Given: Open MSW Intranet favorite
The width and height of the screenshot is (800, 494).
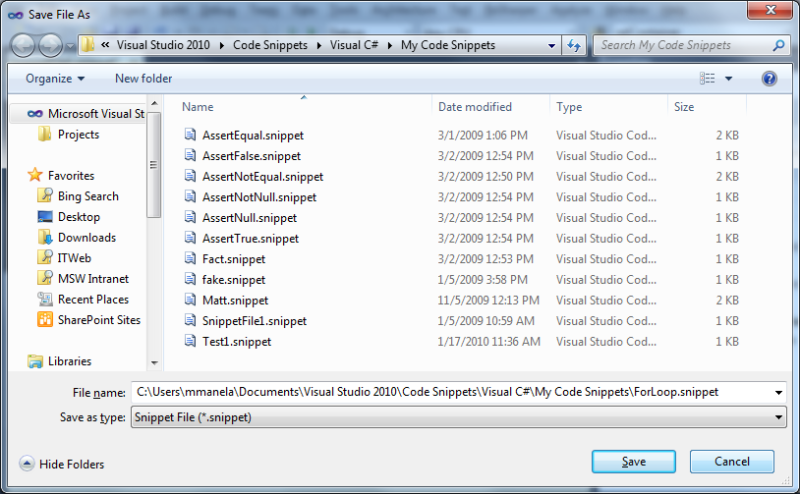Looking at the screenshot, I should point(93,279).
